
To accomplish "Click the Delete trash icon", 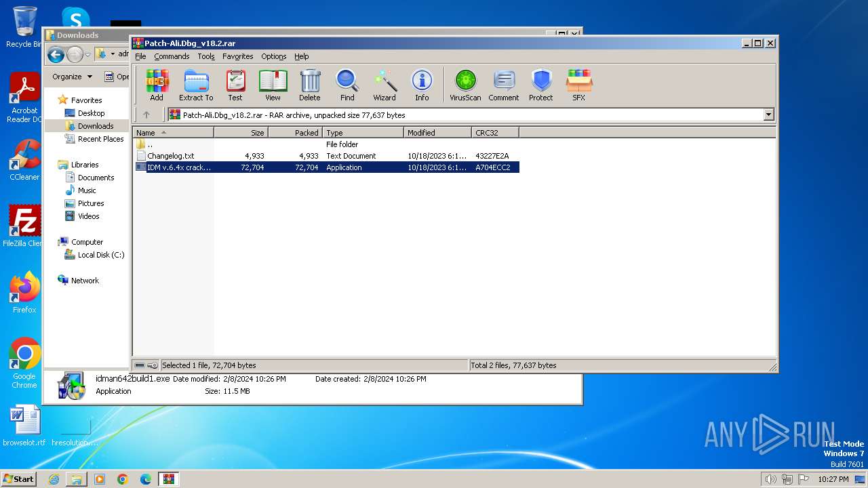I will point(310,85).
